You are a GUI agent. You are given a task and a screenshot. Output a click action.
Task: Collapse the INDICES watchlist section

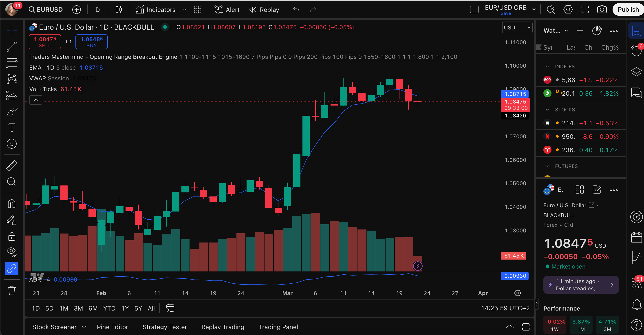pyautogui.click(x=547, y=66)
